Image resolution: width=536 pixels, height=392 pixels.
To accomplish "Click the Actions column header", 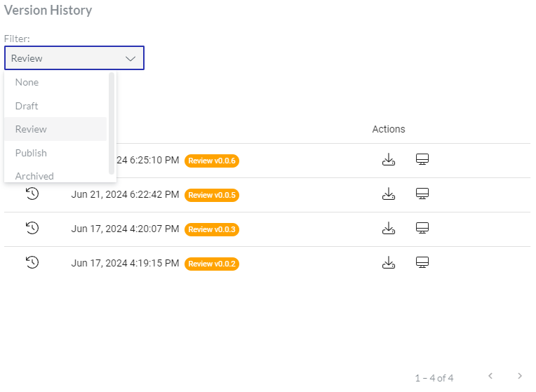I will (x=389, y=129).
